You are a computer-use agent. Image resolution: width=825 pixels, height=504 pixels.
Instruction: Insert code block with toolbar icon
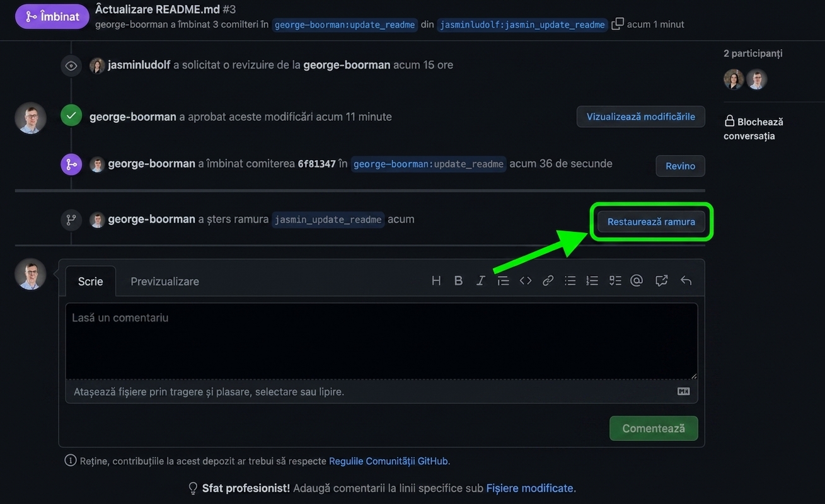click(x=526, y=281)
